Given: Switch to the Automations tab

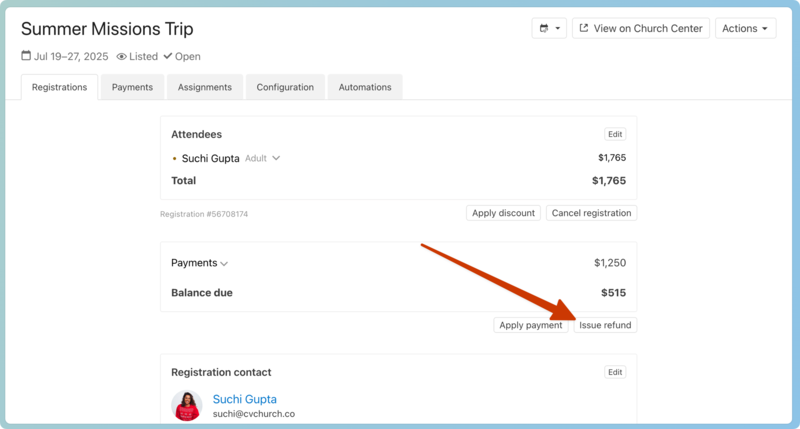Looking at the screenshot, I should (364, 87).
